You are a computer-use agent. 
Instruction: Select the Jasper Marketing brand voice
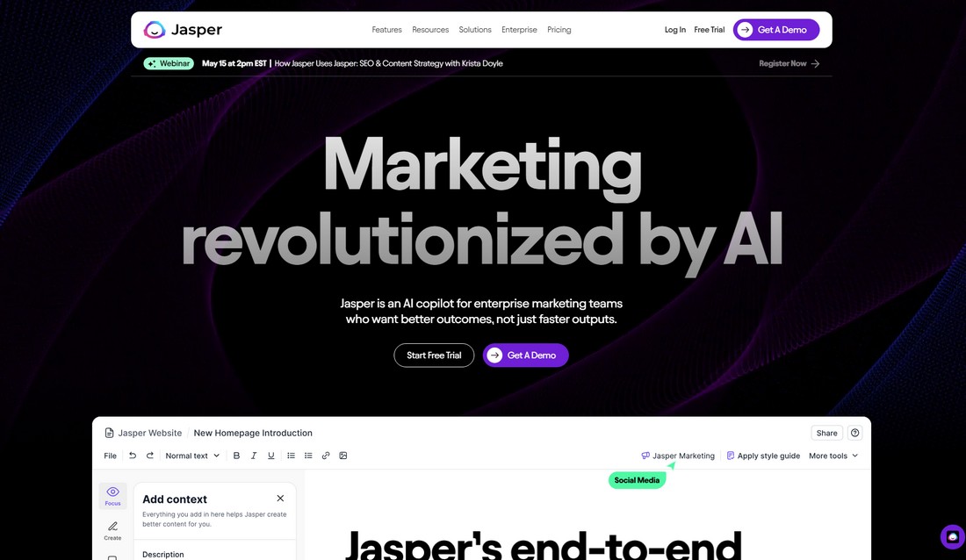[678, 456]
